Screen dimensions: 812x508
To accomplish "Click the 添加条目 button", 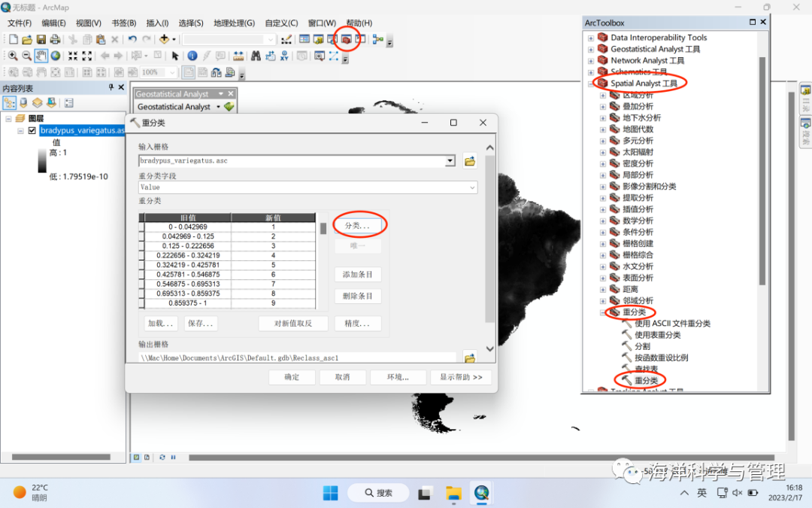I will coord(358,274).
